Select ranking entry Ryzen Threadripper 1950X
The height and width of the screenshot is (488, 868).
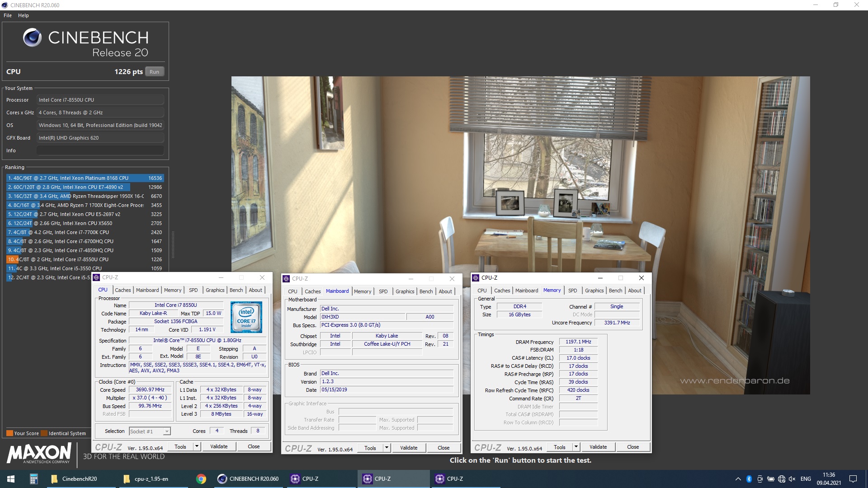click(x=85, y=196)
